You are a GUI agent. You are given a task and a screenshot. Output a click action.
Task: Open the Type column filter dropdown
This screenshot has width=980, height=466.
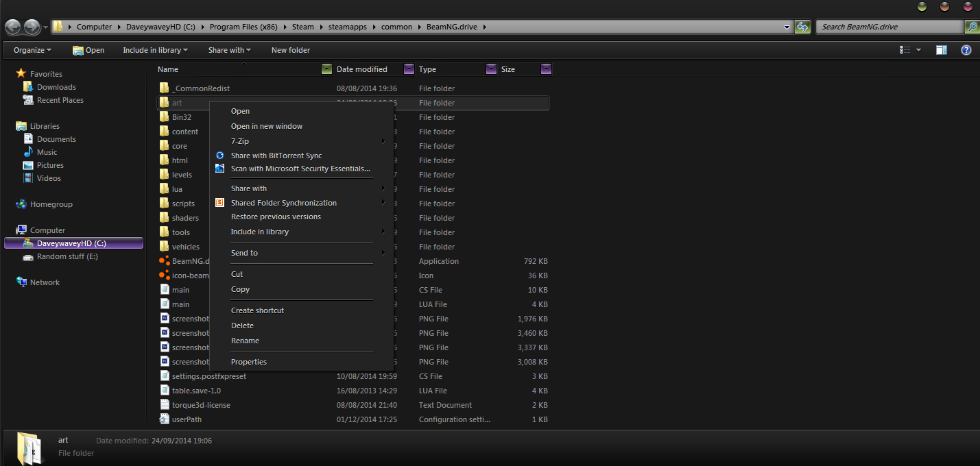point(491,69)
